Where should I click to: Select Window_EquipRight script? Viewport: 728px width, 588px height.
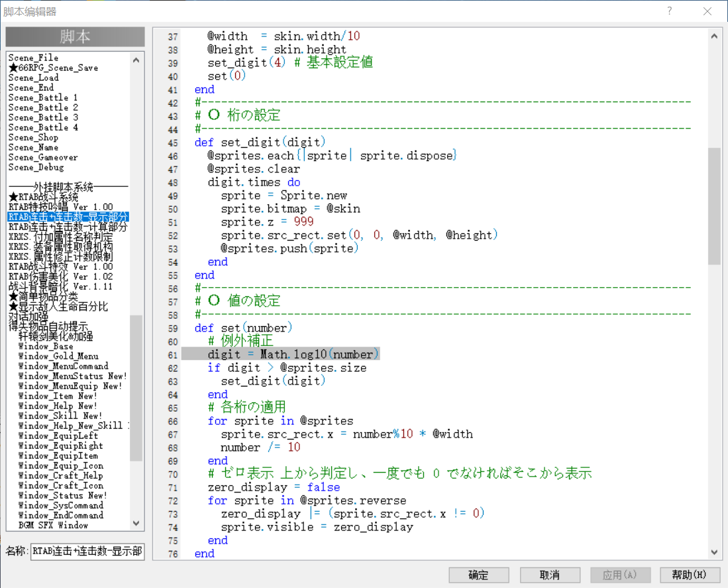pyautogui.click(x=61, y=446)
